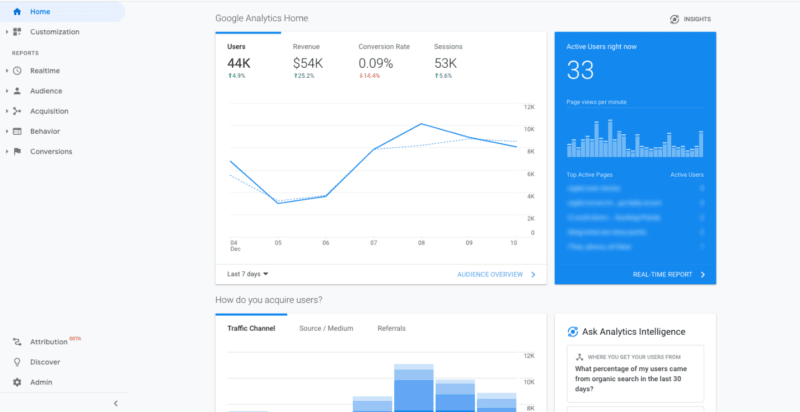Collapse the left sidebar with the chevron
Screen dimensions: 800x412
(115, 403)
